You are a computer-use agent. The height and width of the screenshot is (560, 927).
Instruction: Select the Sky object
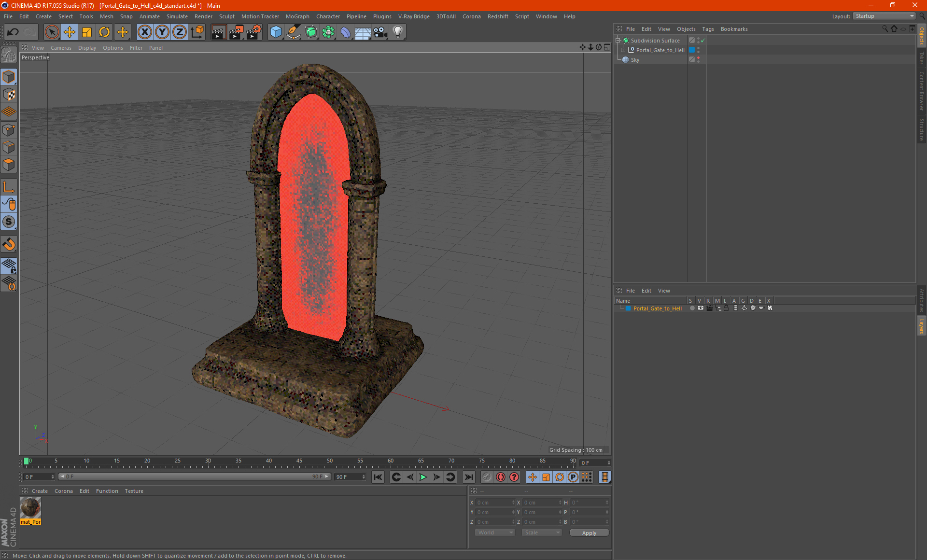[635, 60]
